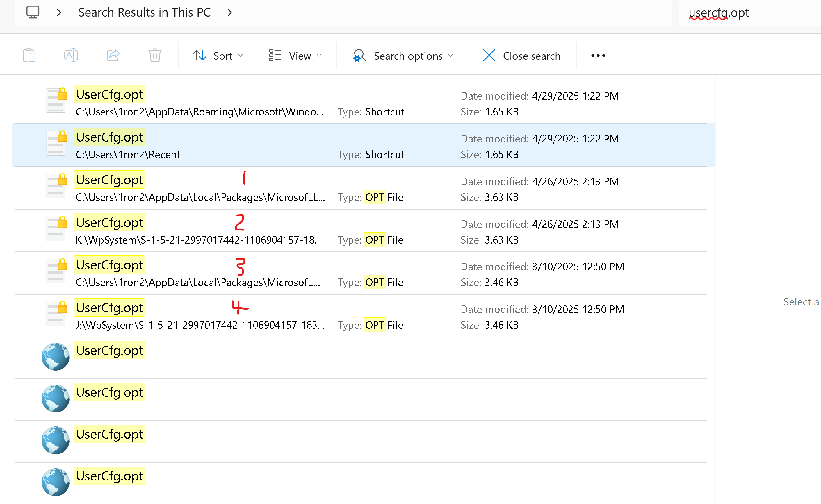Click the Delete trash can icon
Viewport: 821px width, 504px height.
[155, 56]
